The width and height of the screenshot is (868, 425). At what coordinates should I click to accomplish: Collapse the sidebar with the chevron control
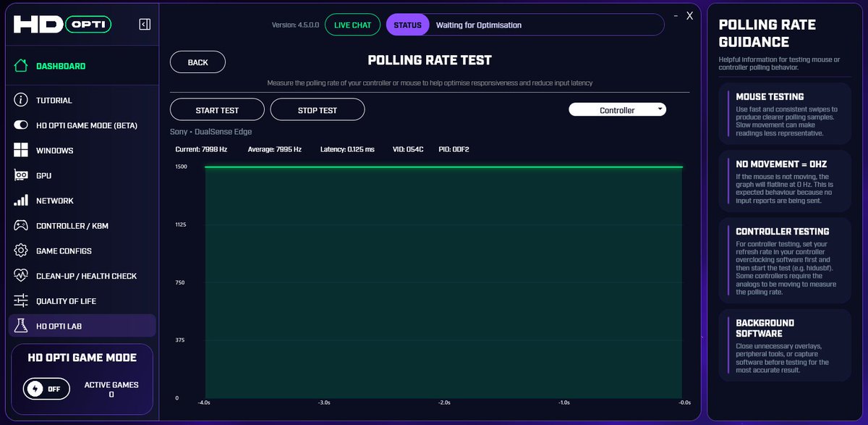pos(145,23)
